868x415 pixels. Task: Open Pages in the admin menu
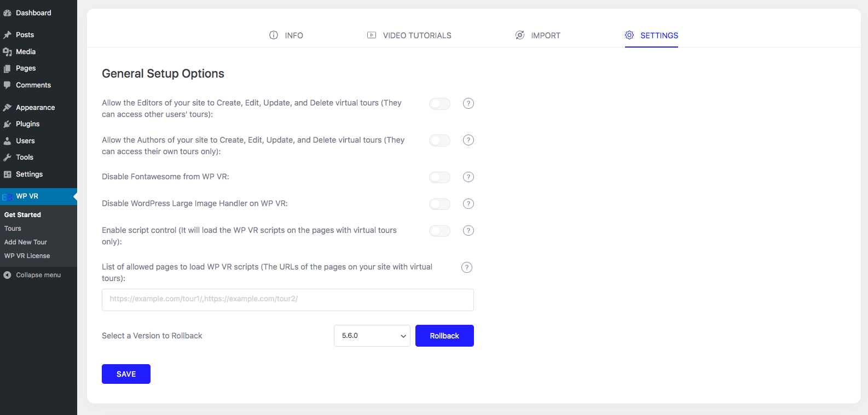point(38,68)
